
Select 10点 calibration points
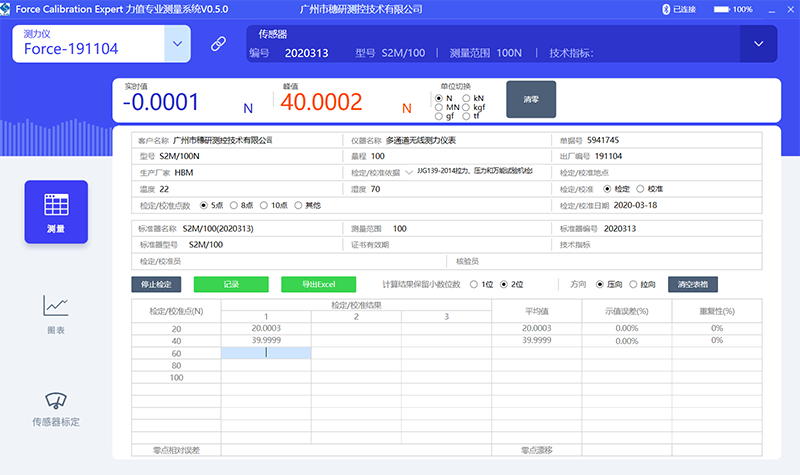tap(264, 205)
